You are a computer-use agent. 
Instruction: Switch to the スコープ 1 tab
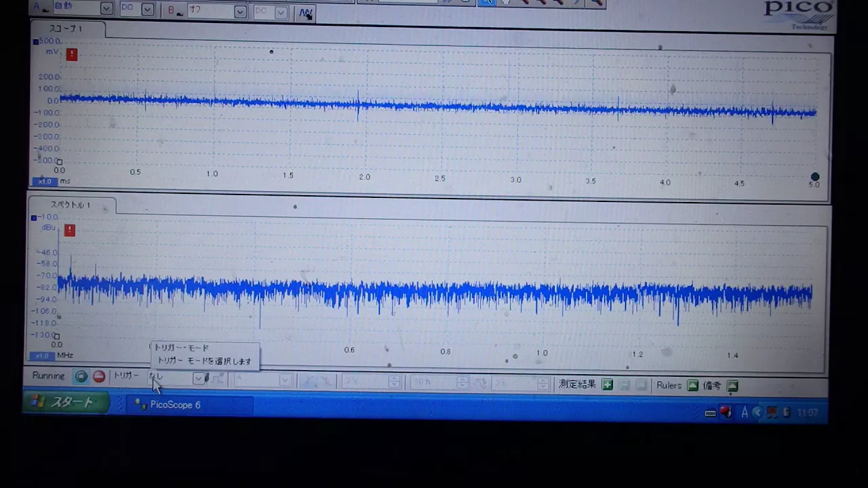coord(66,28)
